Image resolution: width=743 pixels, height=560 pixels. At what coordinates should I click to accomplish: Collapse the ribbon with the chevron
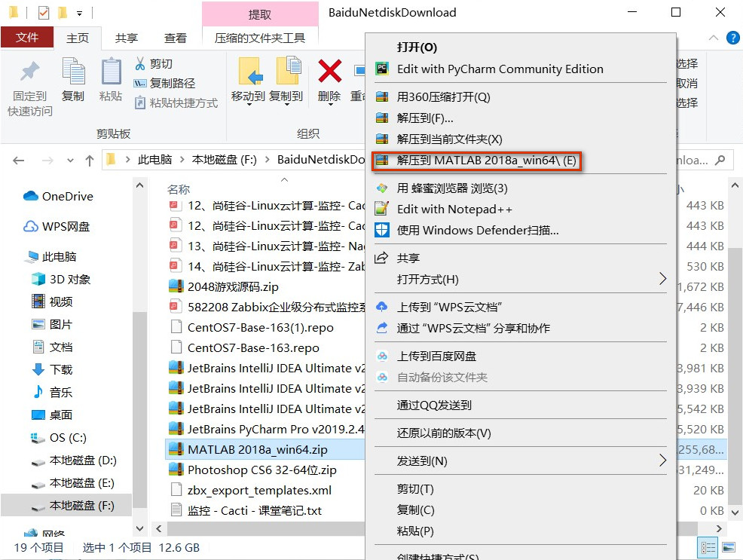tap(713, 38)
